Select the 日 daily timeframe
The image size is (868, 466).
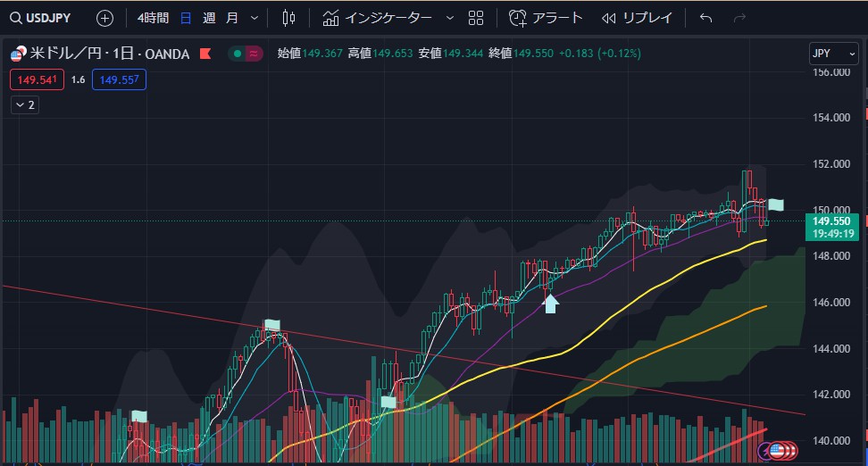point(186,18)
